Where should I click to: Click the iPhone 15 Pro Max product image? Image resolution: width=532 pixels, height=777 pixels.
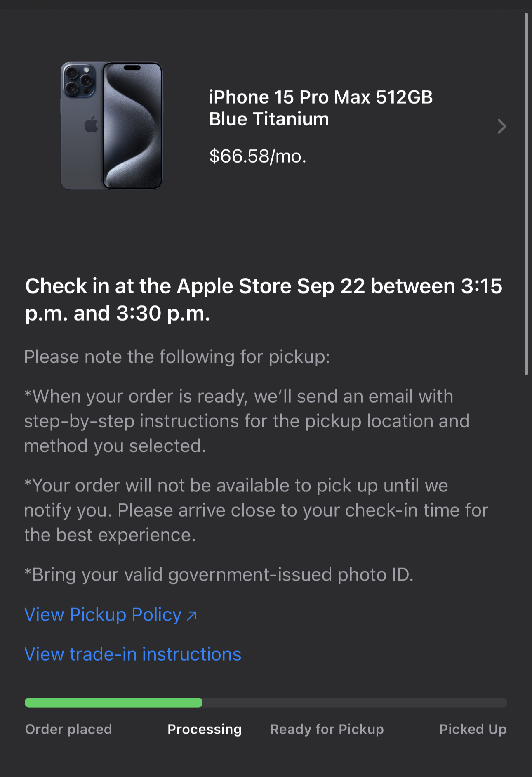111,126
